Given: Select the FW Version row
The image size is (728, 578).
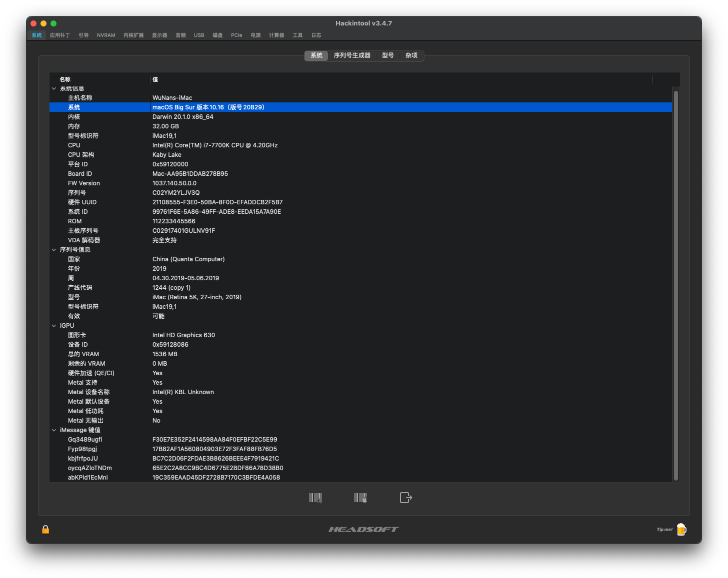Looking at the screenshot, I should (x=360, y=183).
